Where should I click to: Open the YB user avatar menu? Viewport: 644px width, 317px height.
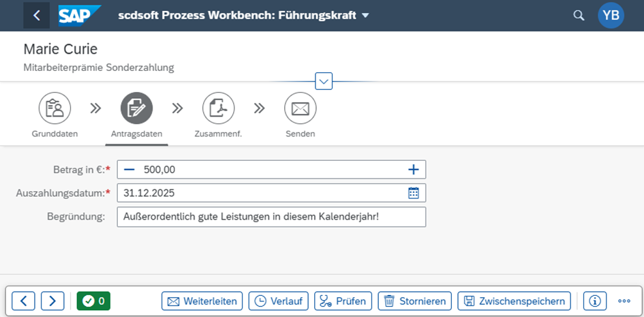coord(611,15)
